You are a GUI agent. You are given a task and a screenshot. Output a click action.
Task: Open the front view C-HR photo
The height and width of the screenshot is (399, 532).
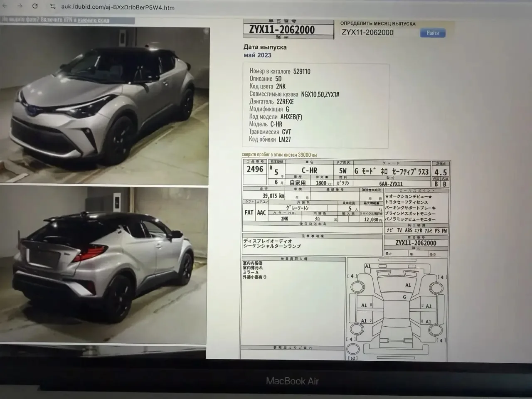pyautogui.click(x=105, y=106)
